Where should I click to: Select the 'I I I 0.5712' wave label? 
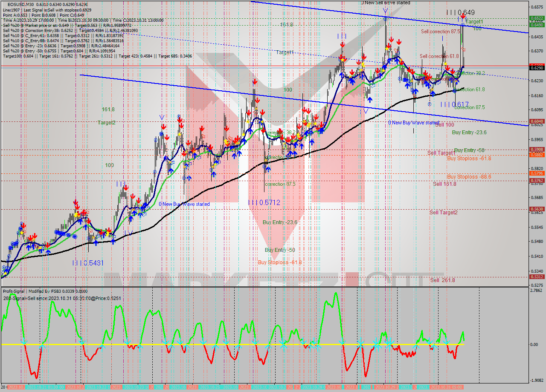pyautogui.click(x=264, y=203)
